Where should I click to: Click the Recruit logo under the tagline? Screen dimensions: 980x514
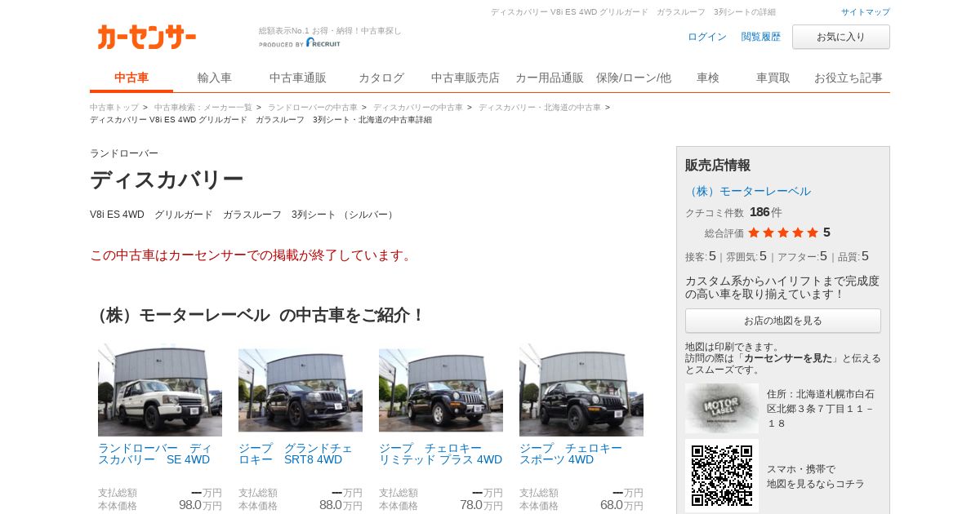[x=323, y=43]
